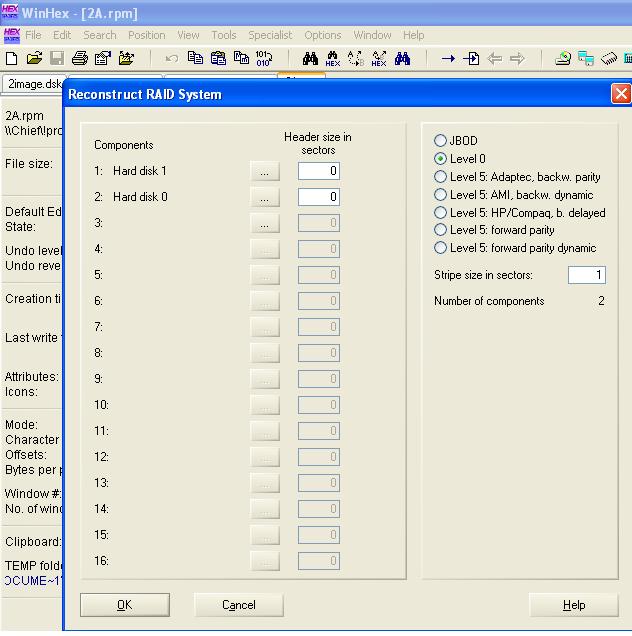The width and height of the screenshot is (632, 636).
Task: Click Find Text binoculars icon
Action: click(310, 59)
